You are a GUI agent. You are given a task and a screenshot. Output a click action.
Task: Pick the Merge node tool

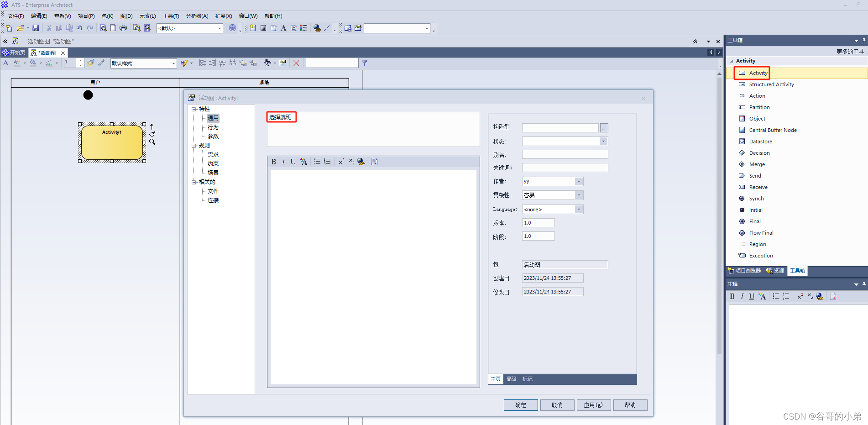[x=756, y=164]
